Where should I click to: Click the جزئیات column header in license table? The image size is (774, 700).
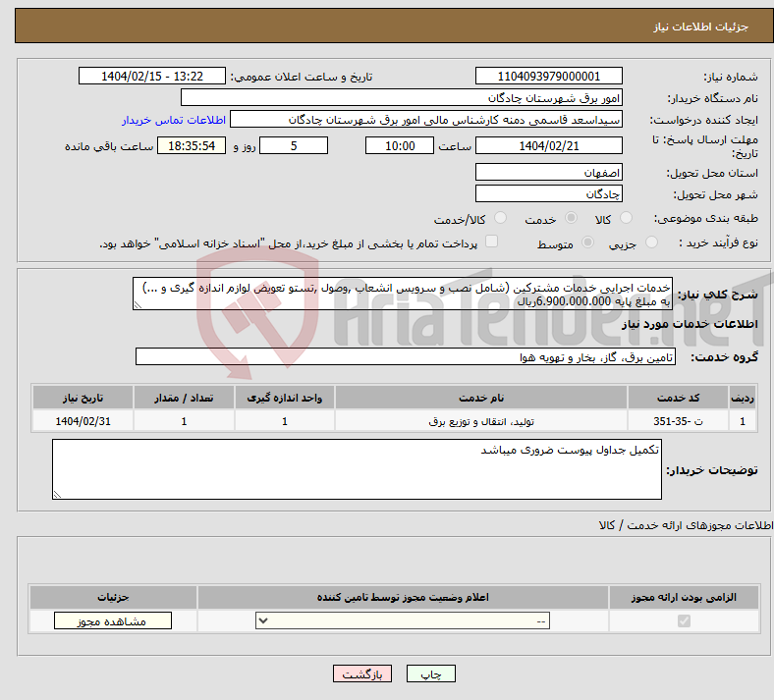[x=113, y=597]
